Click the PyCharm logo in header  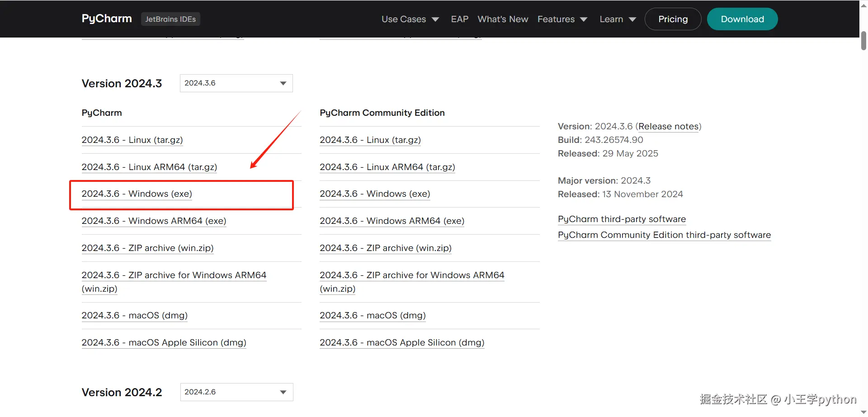point(107,19)
